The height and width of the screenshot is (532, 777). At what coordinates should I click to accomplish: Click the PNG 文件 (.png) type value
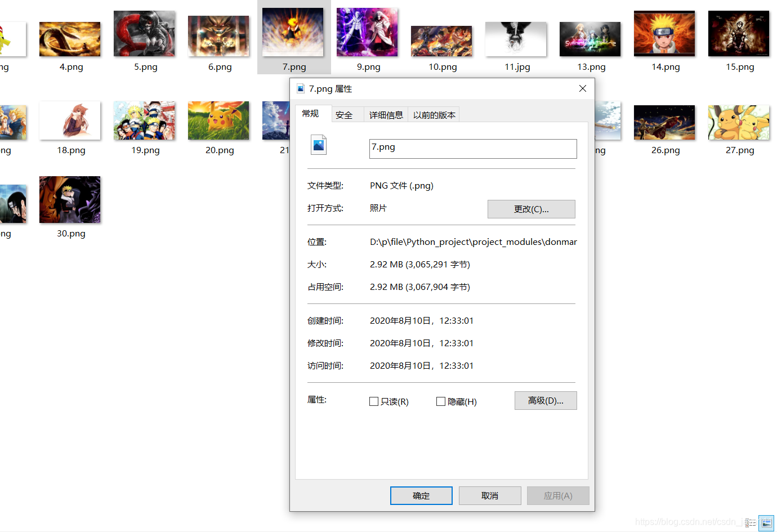pyautogui.click(x=401, y=186)
